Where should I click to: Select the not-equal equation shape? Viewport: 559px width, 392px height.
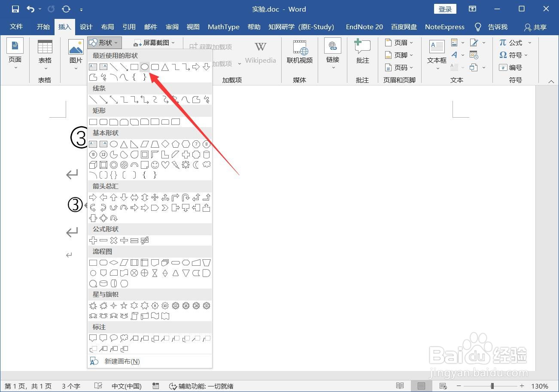[145, 240]
